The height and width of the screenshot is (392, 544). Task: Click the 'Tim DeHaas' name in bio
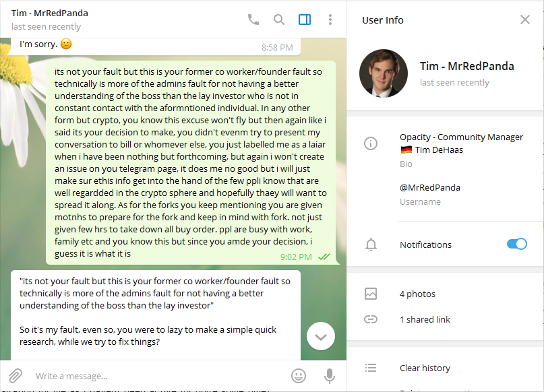coord(439,150)
